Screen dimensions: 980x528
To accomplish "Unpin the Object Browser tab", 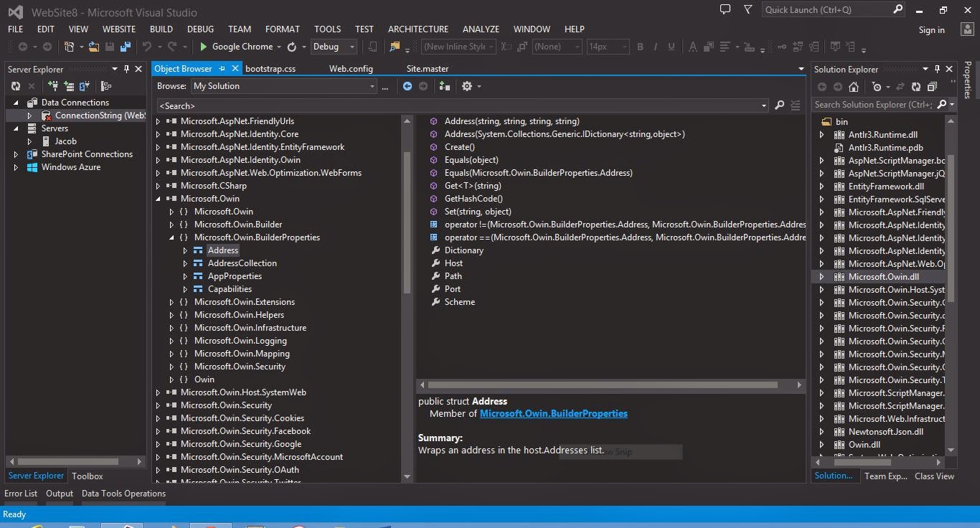I will coord(222,68).
